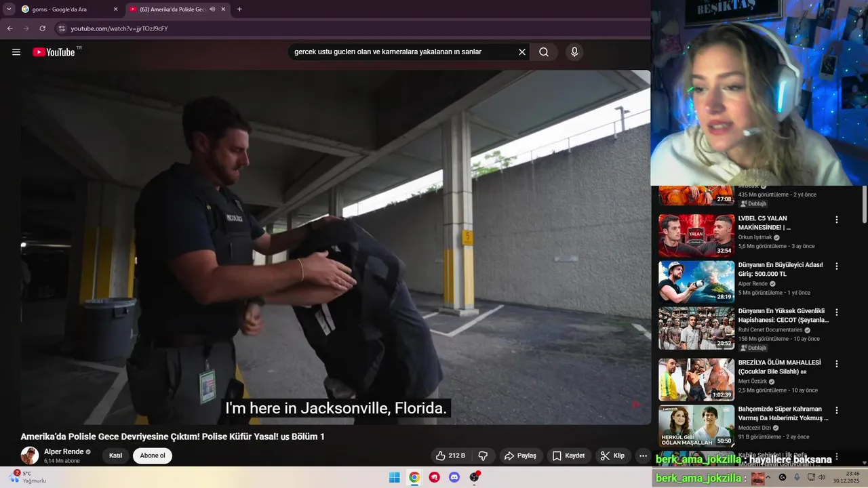The height and width of the screenshot is (488, 868).
Task: Open the Windows Start menu
Action: [394, 477]
